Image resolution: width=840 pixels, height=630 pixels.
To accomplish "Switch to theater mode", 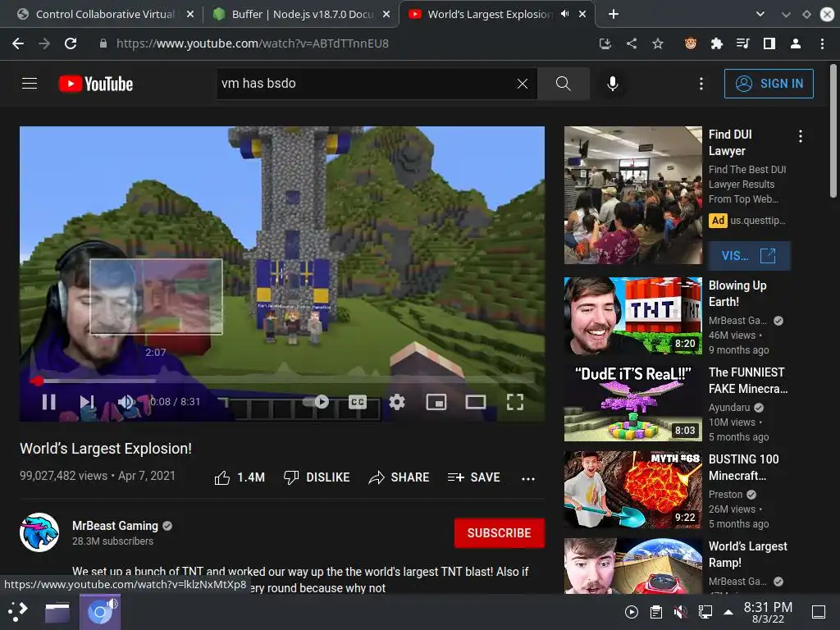I will tap(476, 402).
